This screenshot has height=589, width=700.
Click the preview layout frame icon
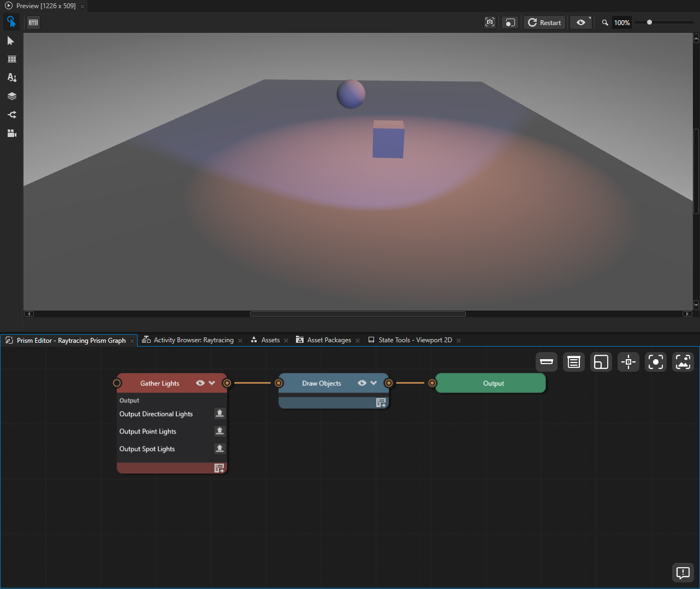point(509,22)
